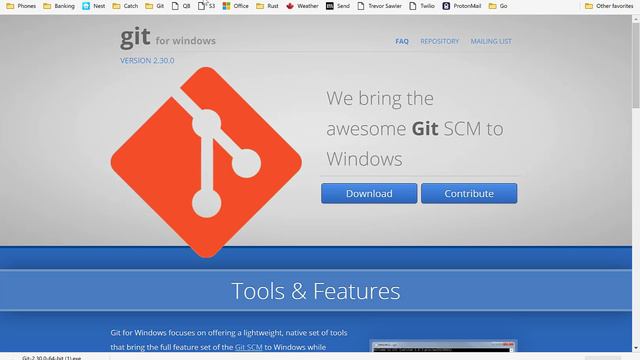Click the large orange Git logo

[x=206, y=162]
